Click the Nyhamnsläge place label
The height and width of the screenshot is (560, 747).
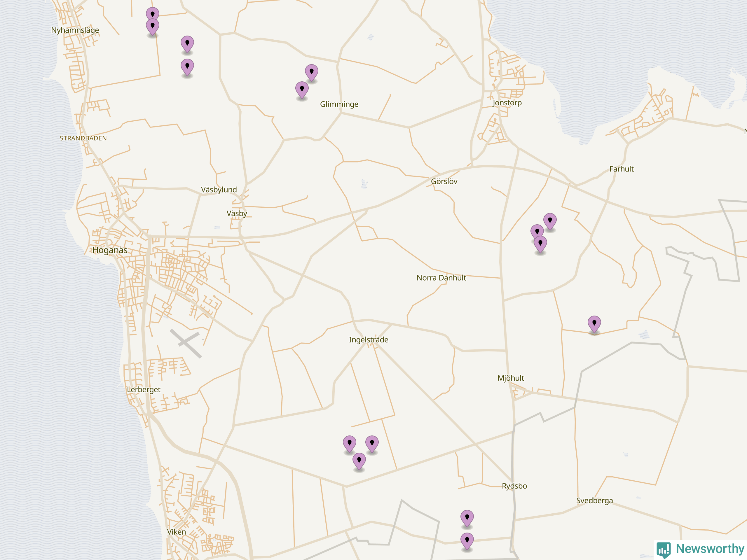tap(75, 30)
